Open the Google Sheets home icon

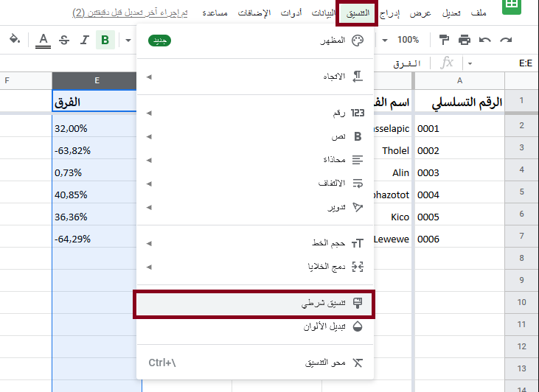pyautogui.click(x=512, y=6)
